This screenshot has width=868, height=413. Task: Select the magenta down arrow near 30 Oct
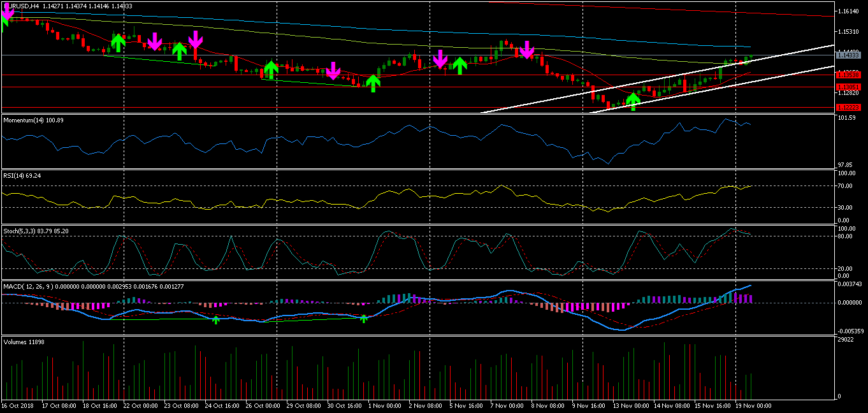pyautogui.click(x=333, y=70)
